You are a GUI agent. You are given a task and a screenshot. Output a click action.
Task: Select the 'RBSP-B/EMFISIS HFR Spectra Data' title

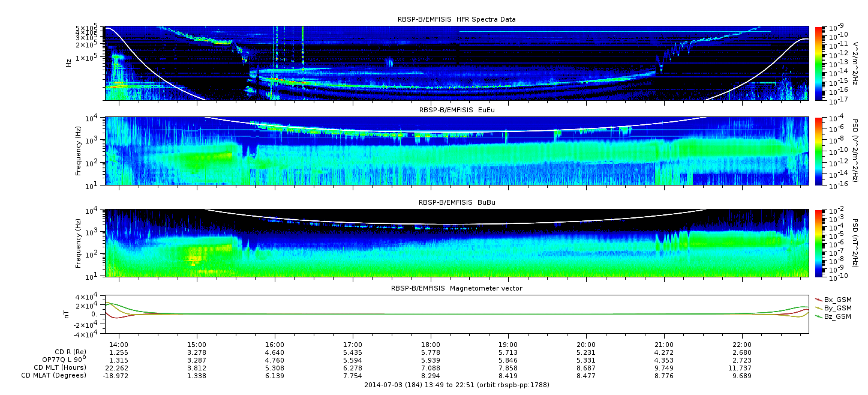point(456,19)
